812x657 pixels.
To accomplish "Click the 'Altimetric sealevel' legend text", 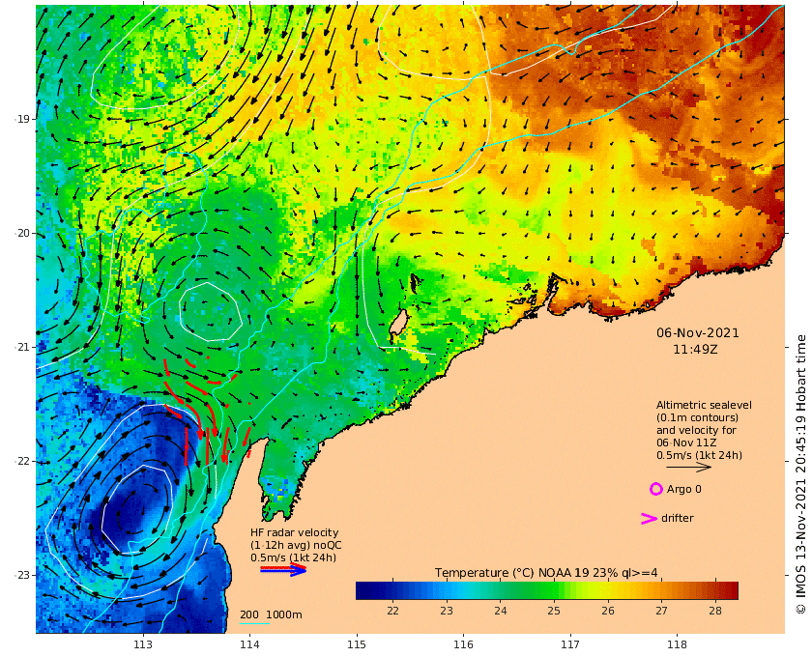I will click(x=704, y=406).
